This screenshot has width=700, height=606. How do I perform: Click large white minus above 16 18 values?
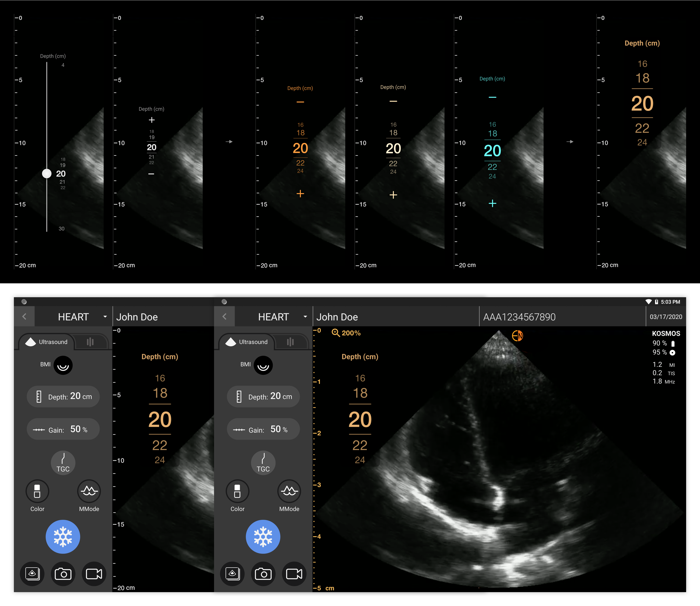click(x=393, y=101)
